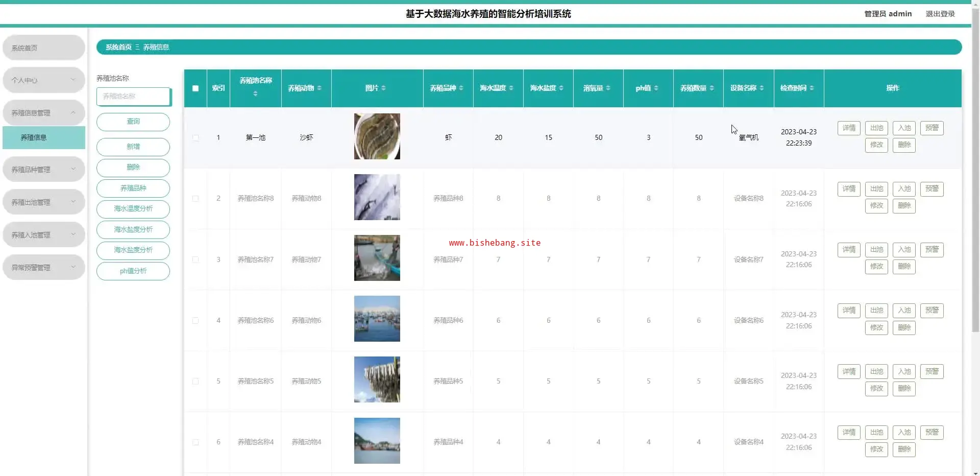Click 退出登录 to log out
This screenshot has width=980, height=476.
(x=940, y=14)
